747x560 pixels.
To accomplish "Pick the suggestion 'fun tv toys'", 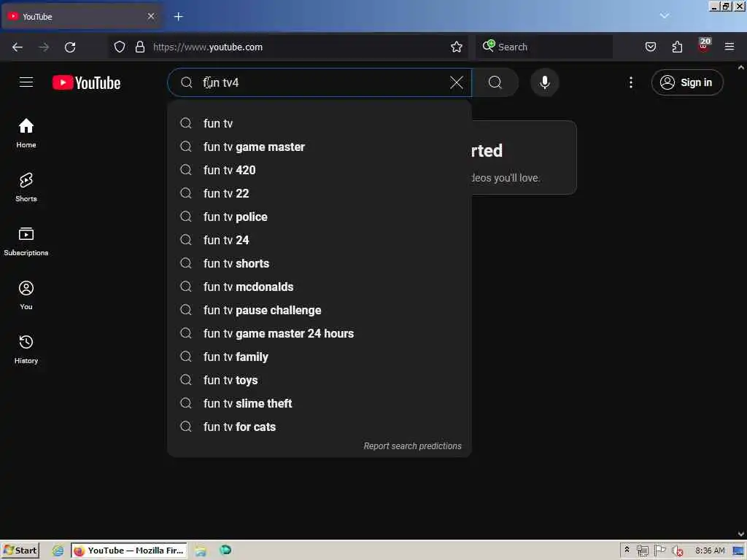I will pos(320,380).
